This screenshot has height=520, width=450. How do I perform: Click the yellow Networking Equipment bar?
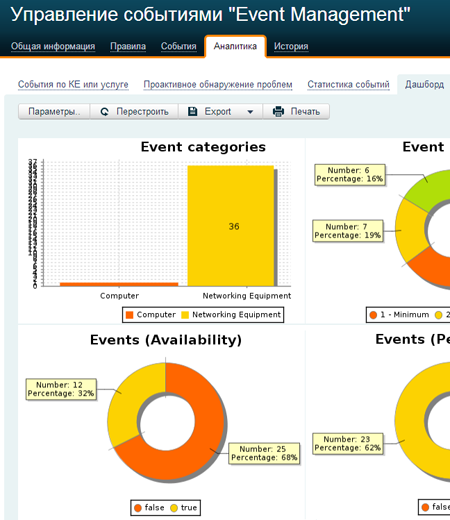click(231, 226)
